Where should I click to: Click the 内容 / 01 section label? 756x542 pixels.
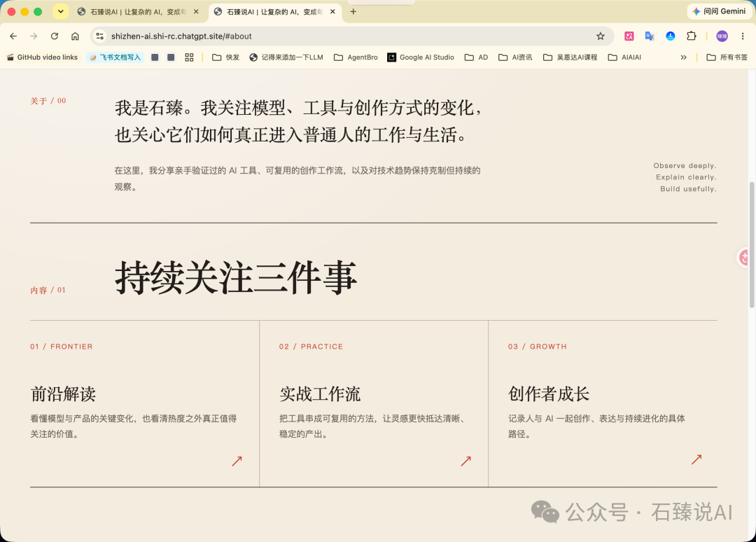[x=48, y=291]
